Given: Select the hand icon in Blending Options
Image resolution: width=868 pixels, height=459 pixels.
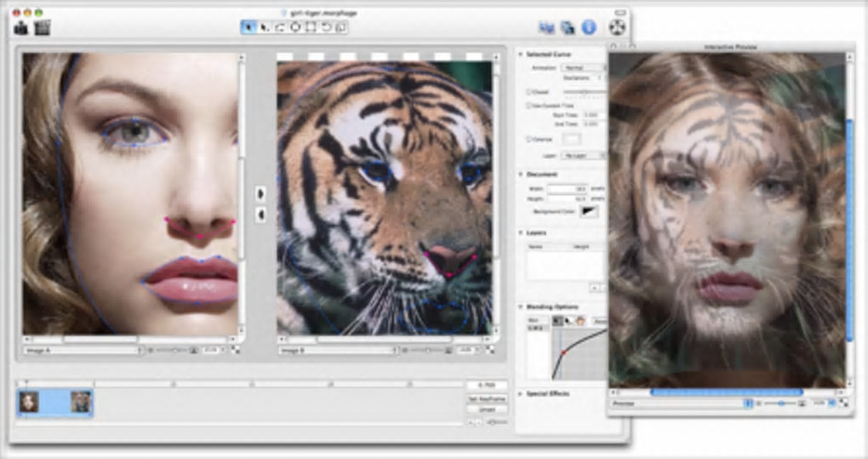Looking at the screenshot, I should (x=580, y=320).
